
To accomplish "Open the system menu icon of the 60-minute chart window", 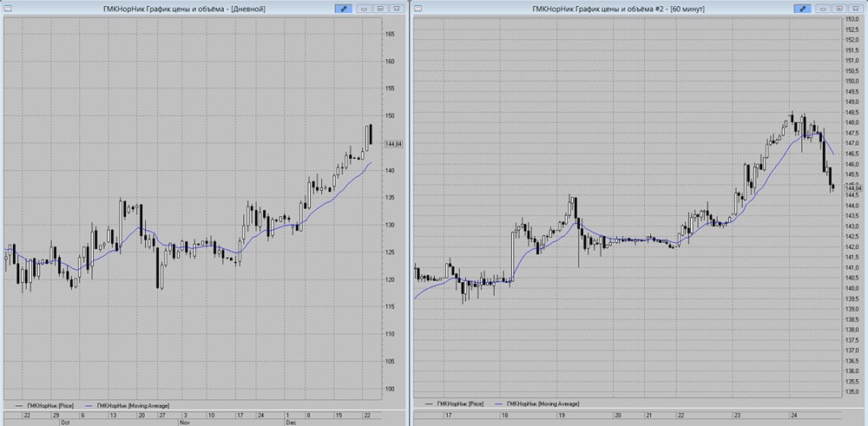I will tap(418, 9).
